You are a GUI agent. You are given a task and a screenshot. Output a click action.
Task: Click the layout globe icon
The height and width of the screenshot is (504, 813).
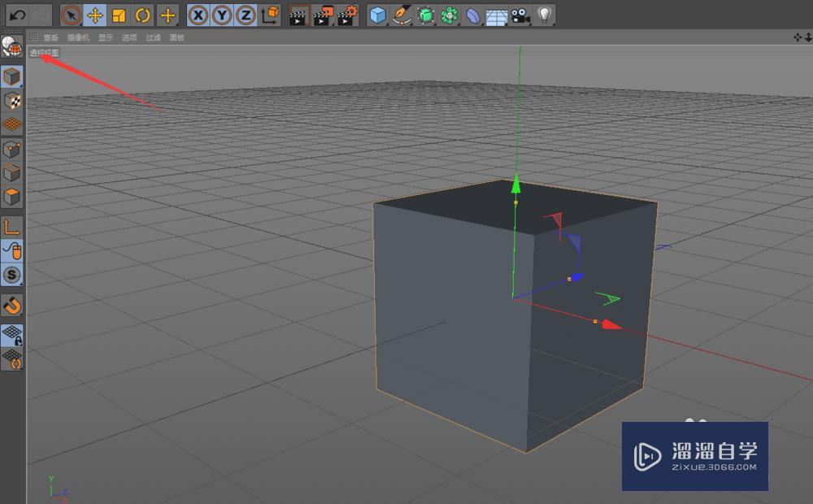coord(11,46)
